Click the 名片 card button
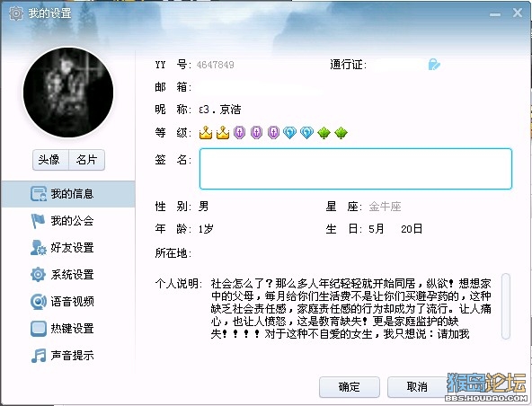The width and height of the screenshot is (532, 406). tap(86, 159)
